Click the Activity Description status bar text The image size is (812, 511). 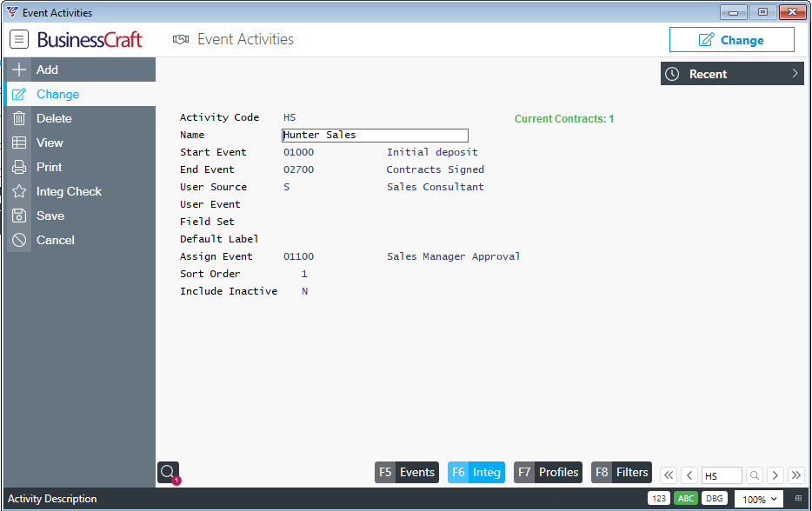click(52, 499)
